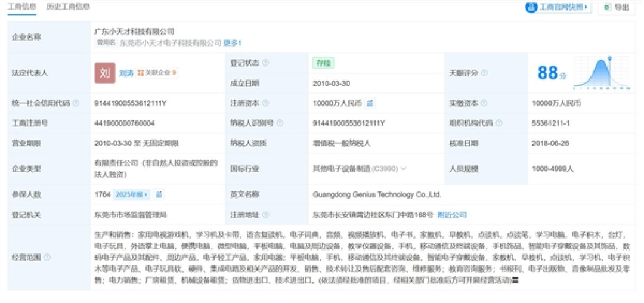The height and width of the screenshot is (303, 644).
Task: Open the 历史工商信息 tab
Action: [68, 7]
